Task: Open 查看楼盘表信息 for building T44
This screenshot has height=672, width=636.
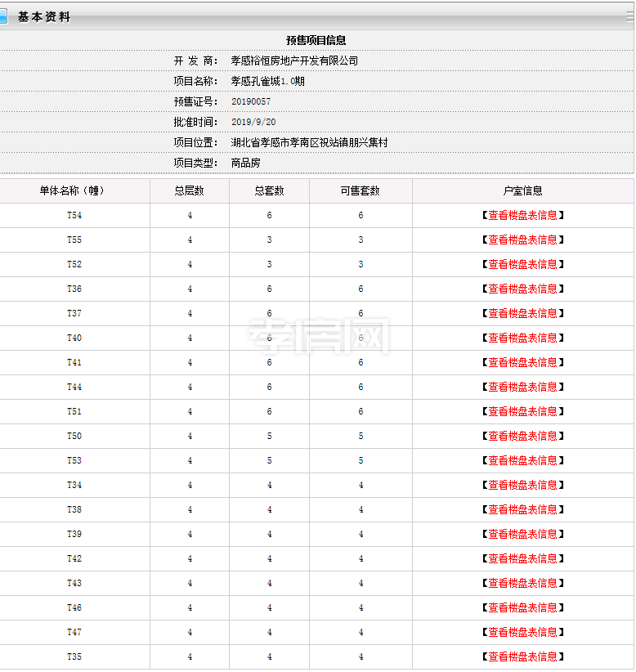Action: point(522,388)
